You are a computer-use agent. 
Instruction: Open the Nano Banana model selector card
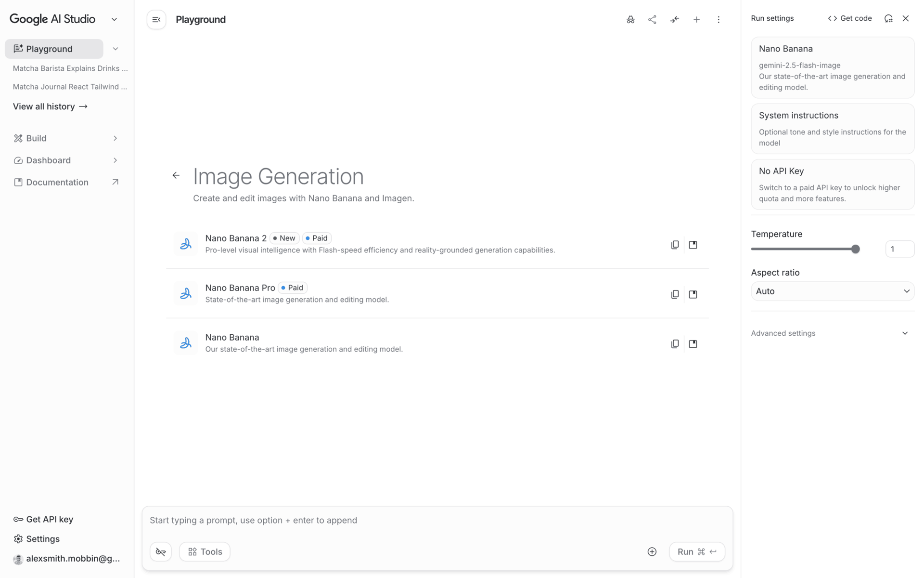pyautogui.click(x=833, y=68)
